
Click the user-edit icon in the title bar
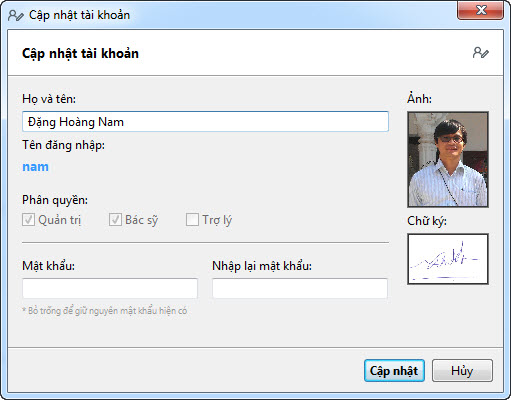pyautogui.click(x=16, y=15)
